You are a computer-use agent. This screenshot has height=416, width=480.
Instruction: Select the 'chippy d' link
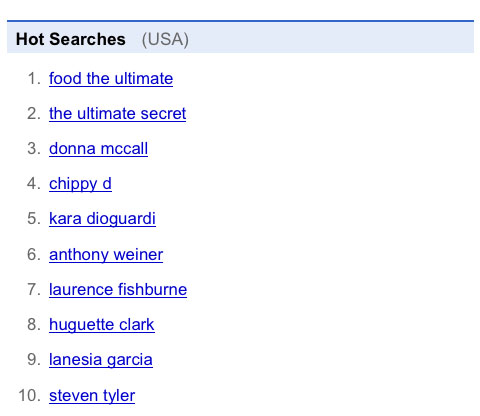80,184
